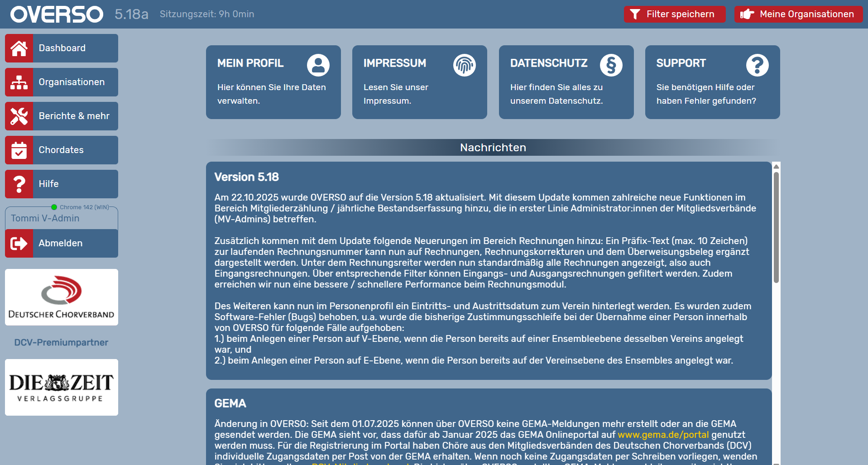Open the Berichte & mehr menu
Image resolution: width=868 pixels, height=465 pixels.
pyautogui.click(x=74, y=116)
